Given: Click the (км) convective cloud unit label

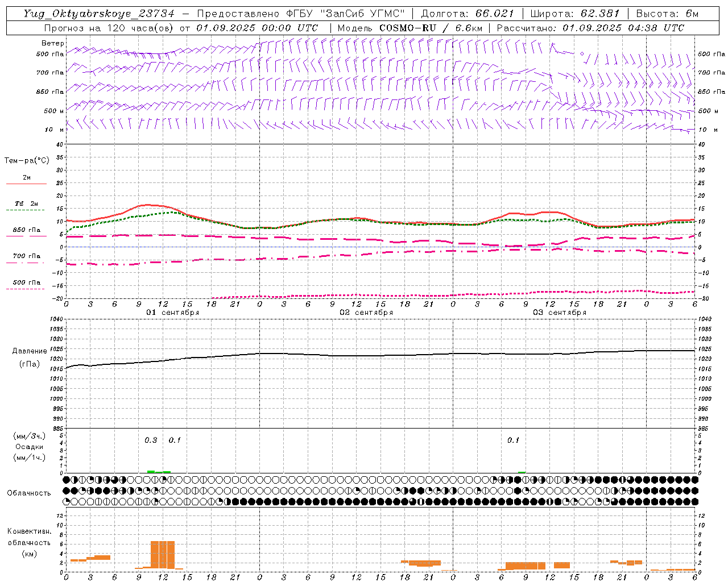Looking at the screenshot, I should point(30,554).
